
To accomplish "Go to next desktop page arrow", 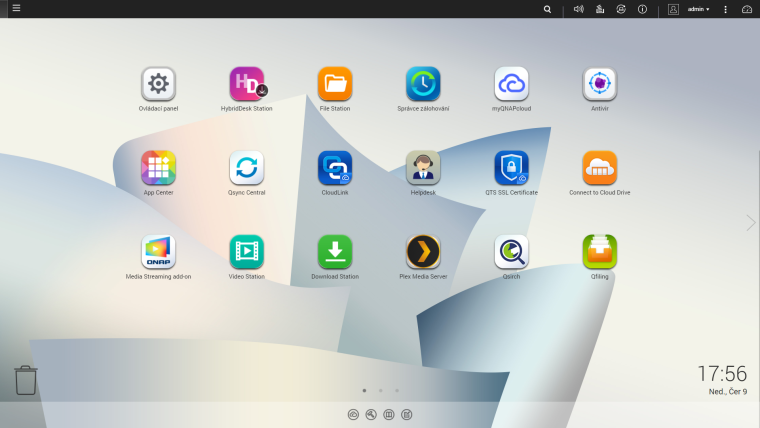I will point(751,222).
